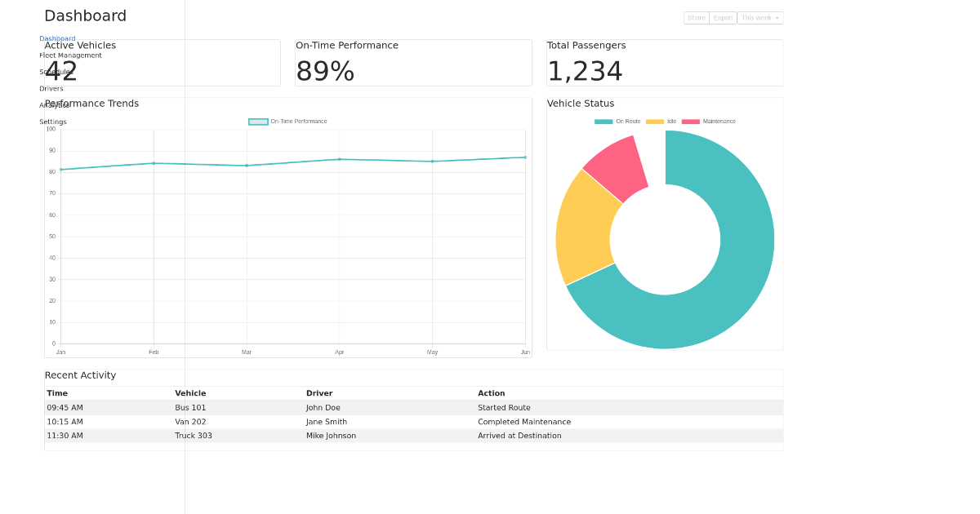The image size is (980, 514).
Task: Click the June data point on the trends line
Action: (x=524, y=157)
